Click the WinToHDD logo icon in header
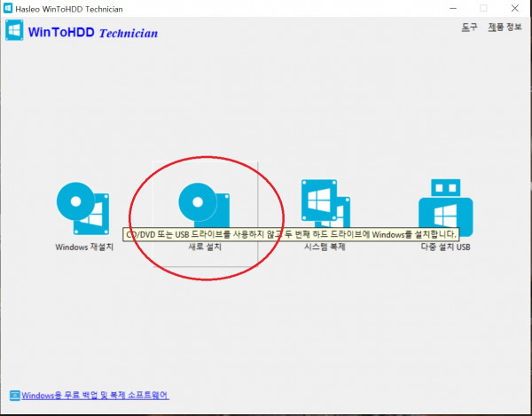Screen dimensions: 532x416 14,30
